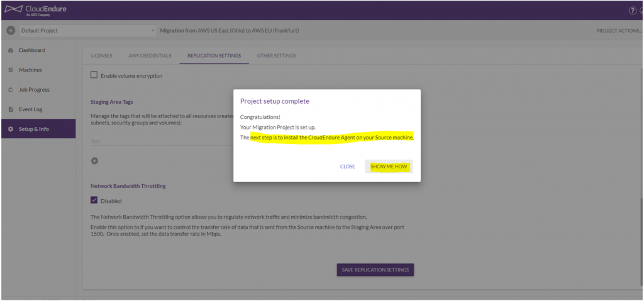Click the Network Bandwidth Throttling heading
The image size is (644, 301).
(128, 186)
